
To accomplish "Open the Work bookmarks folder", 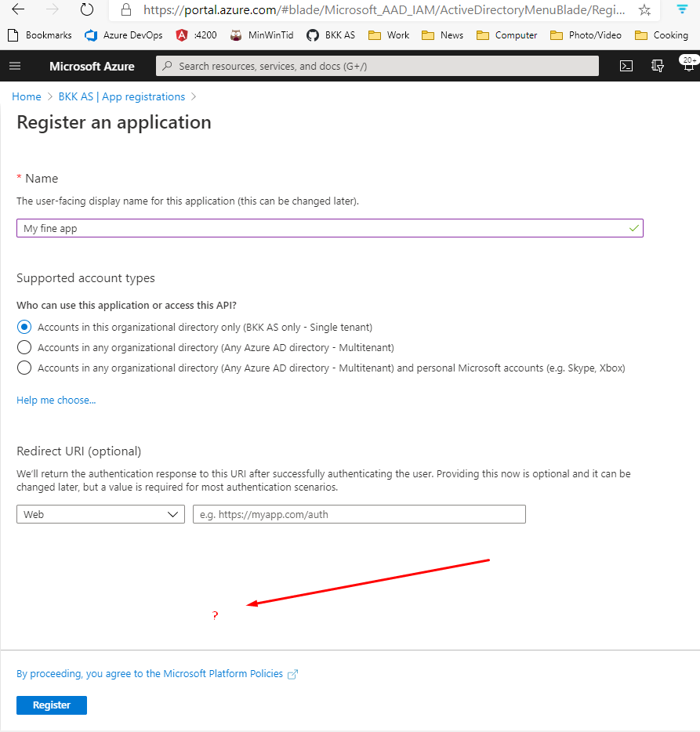I will click(388, 34).
